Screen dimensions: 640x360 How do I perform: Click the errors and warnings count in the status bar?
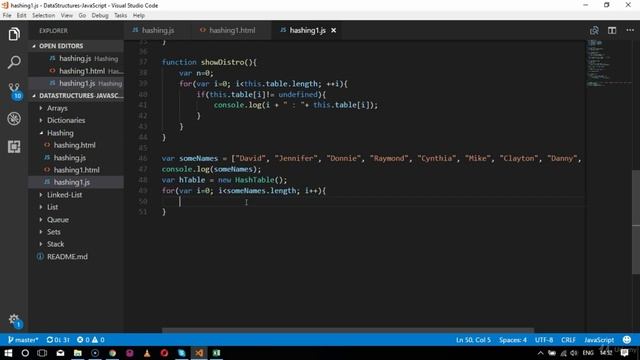tap(91, 340)
